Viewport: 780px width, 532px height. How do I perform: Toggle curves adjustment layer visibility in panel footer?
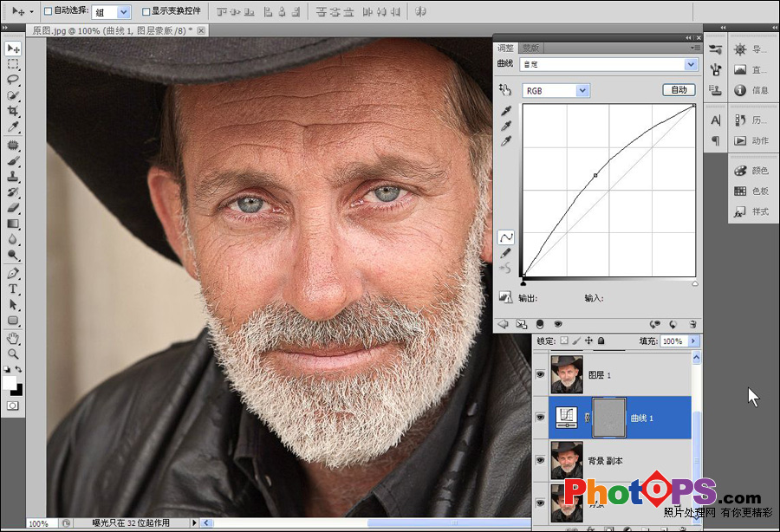pos(558,324)
